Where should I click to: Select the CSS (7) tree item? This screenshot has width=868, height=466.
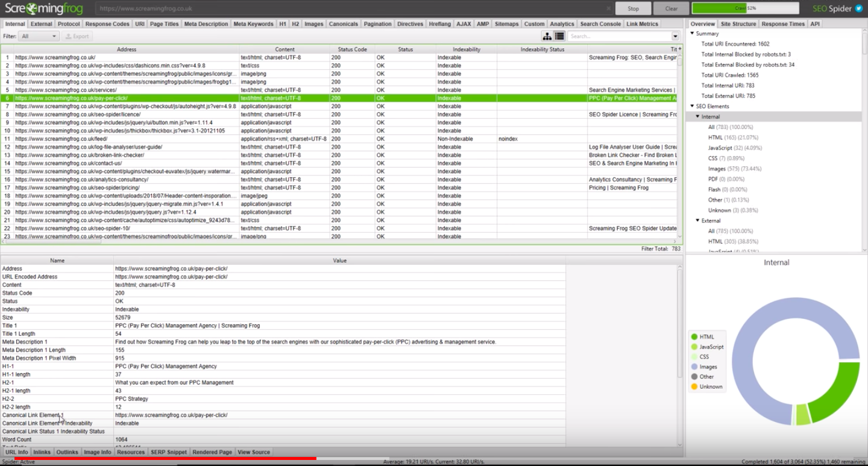[x=726, y=159]
